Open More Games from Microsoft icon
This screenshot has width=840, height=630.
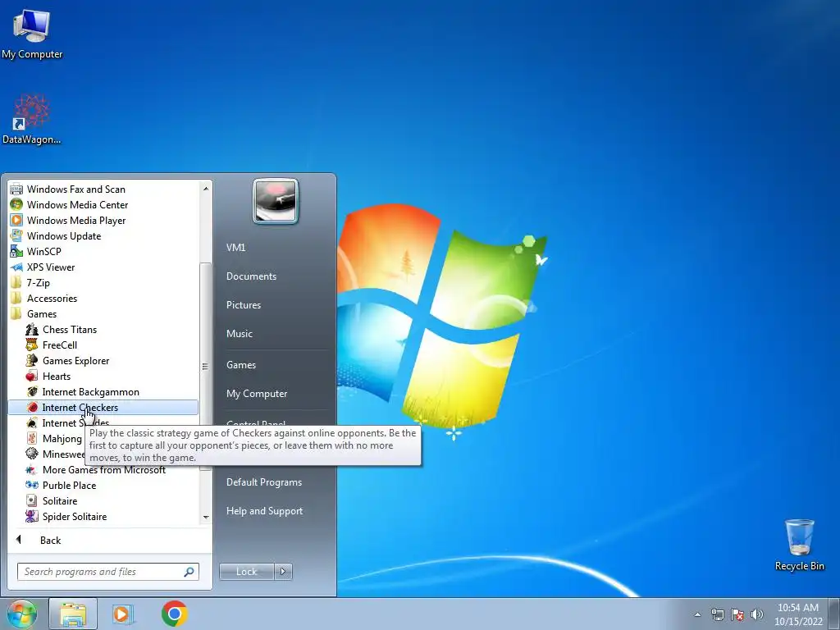pos(32,470)
